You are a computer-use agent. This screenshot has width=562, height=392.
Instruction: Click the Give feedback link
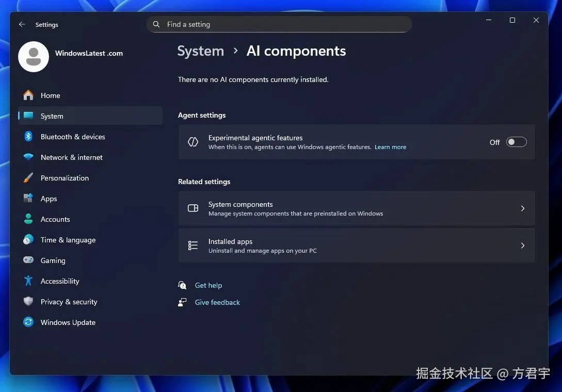pyautogui.click(x=217, y=302)
